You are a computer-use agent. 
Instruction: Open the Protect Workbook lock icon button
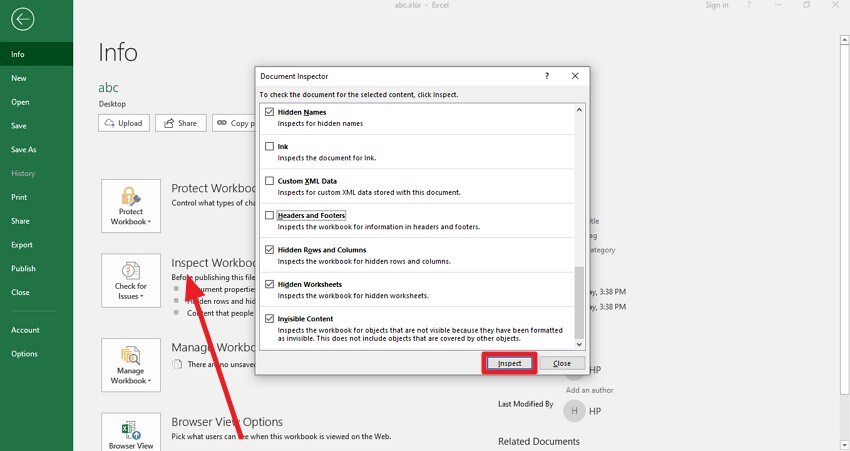point(131,206)
